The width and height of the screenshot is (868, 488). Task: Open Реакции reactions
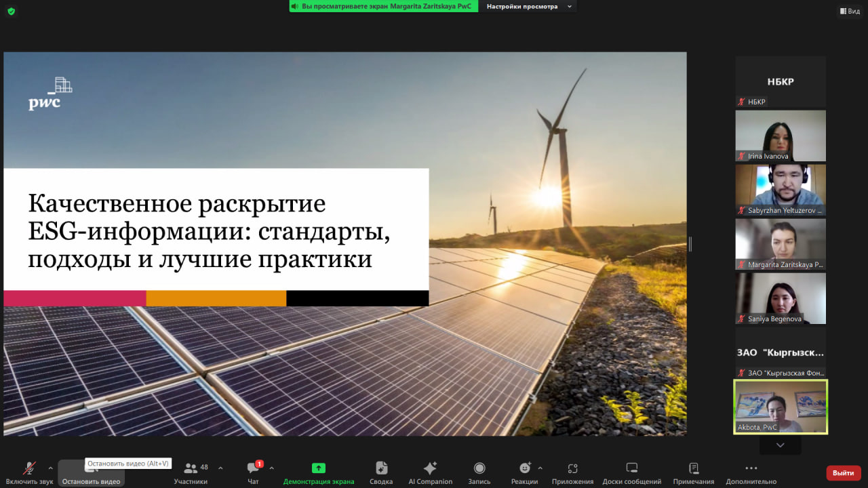(524, 472)
